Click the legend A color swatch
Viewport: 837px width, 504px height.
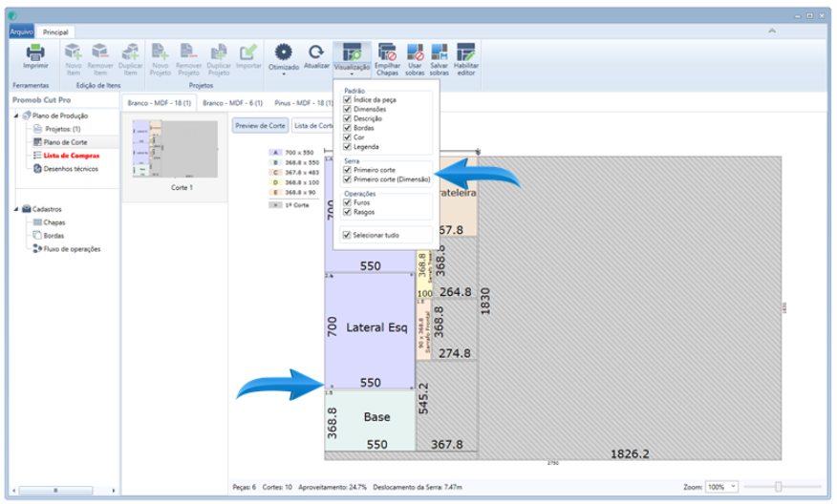(275, 153)
